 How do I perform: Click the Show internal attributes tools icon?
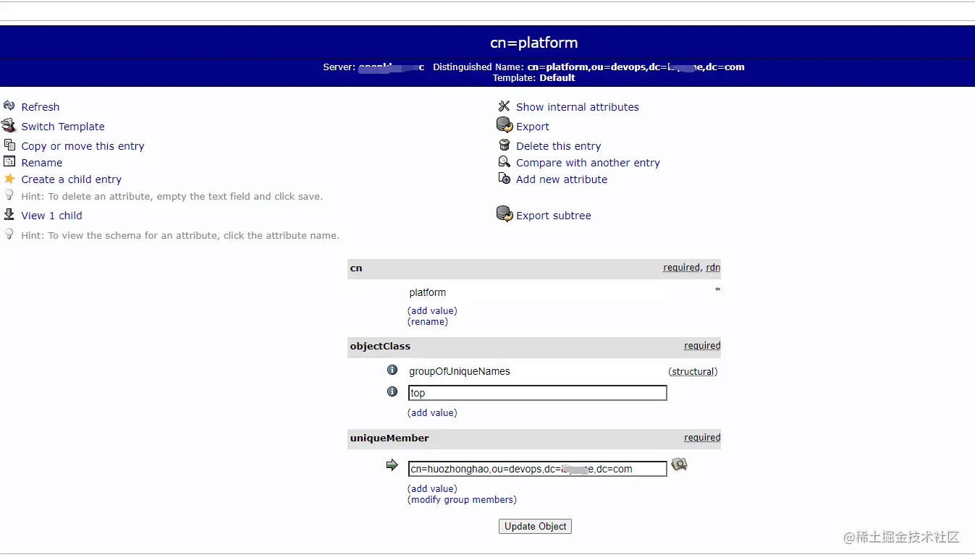[505, 106]
